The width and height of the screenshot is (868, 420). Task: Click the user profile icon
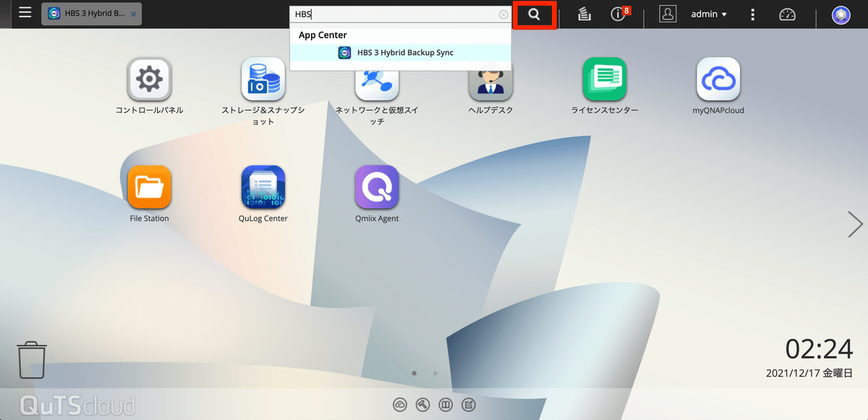tap(668, 14)
